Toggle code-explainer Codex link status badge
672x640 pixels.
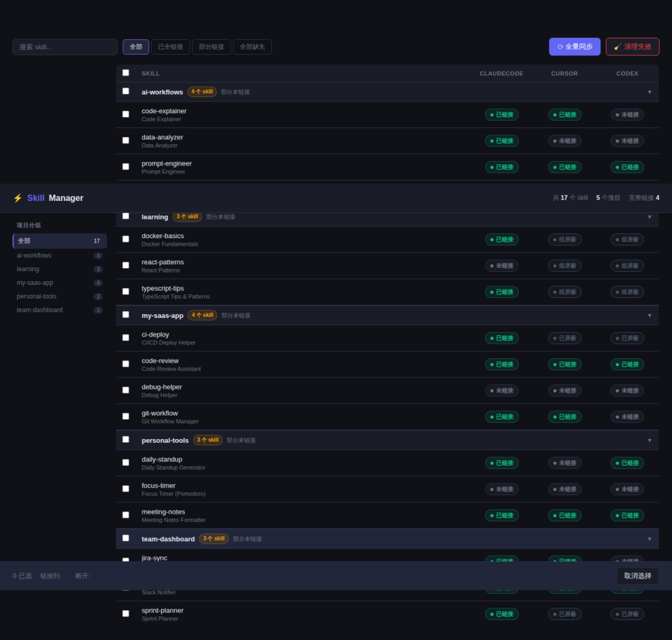click(x=627, y=114)
